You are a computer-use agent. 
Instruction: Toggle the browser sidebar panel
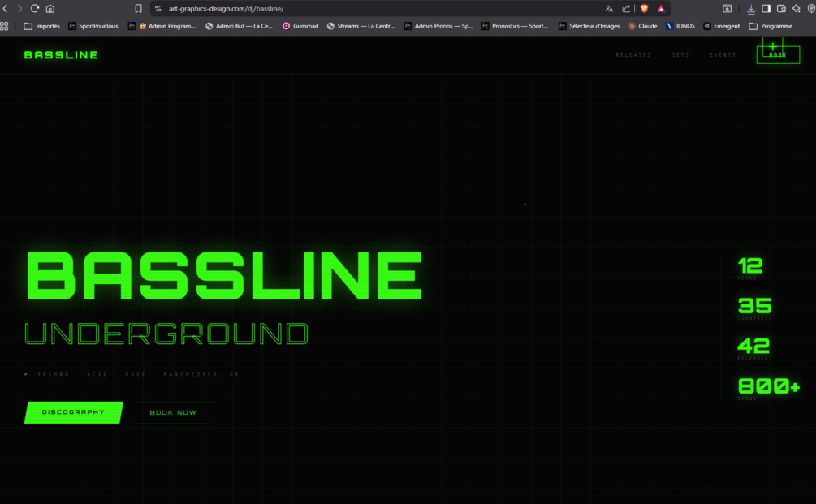click(x=766, y=8)
